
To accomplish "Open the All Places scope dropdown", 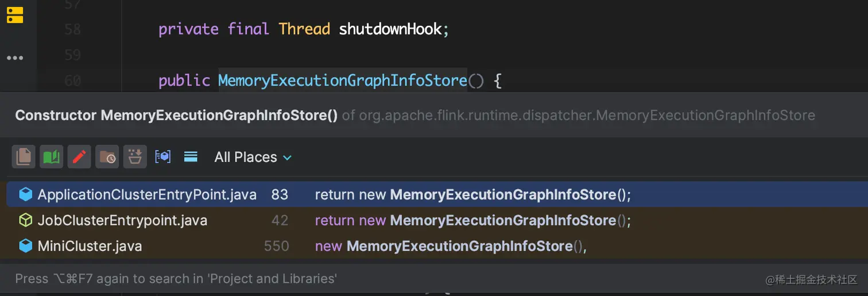I will click(x=253, y=157).
